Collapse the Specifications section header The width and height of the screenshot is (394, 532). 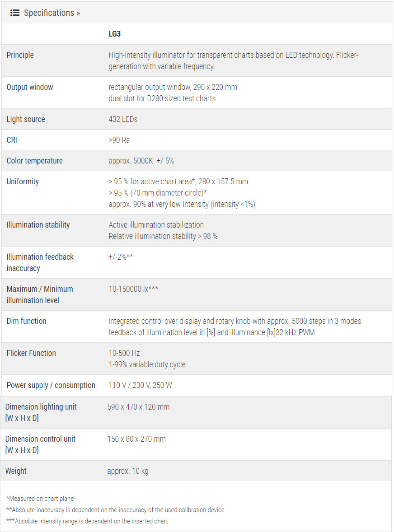pyautogui.click(x=52, y=13)
